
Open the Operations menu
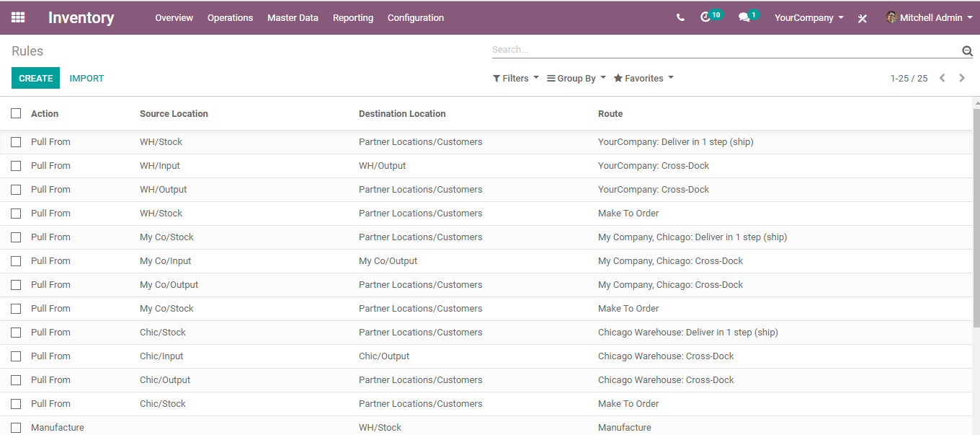(x=230, y=17)
